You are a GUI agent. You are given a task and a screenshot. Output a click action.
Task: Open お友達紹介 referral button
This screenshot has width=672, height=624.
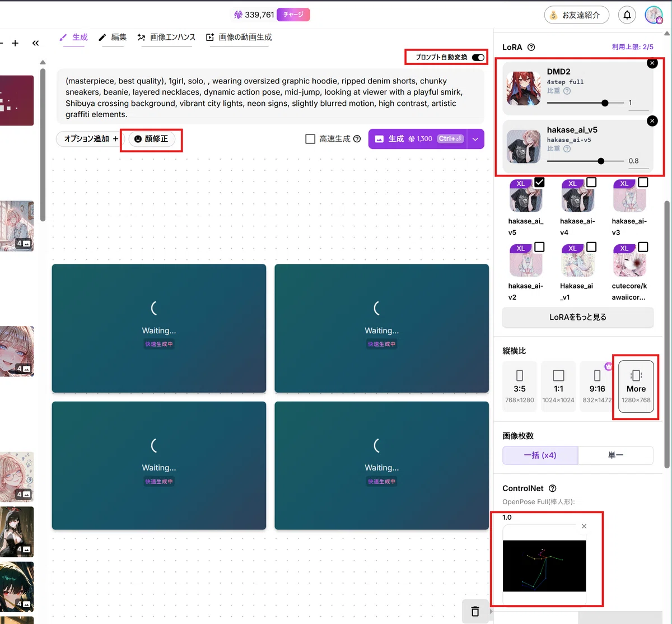[577, 15]
